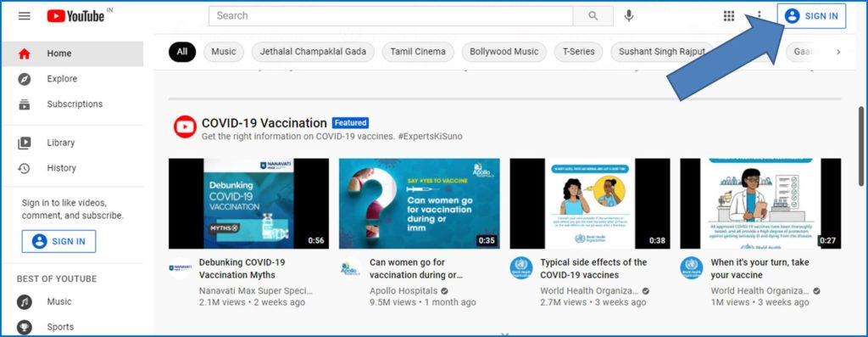
Task: Show more chips with right chevron
Action: 838,52
